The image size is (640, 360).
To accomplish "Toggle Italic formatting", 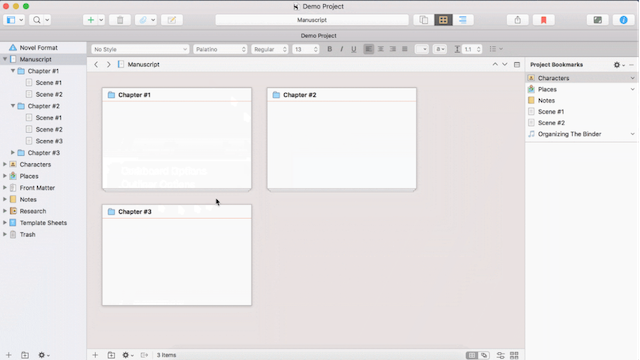I will (x=342, y=49).
